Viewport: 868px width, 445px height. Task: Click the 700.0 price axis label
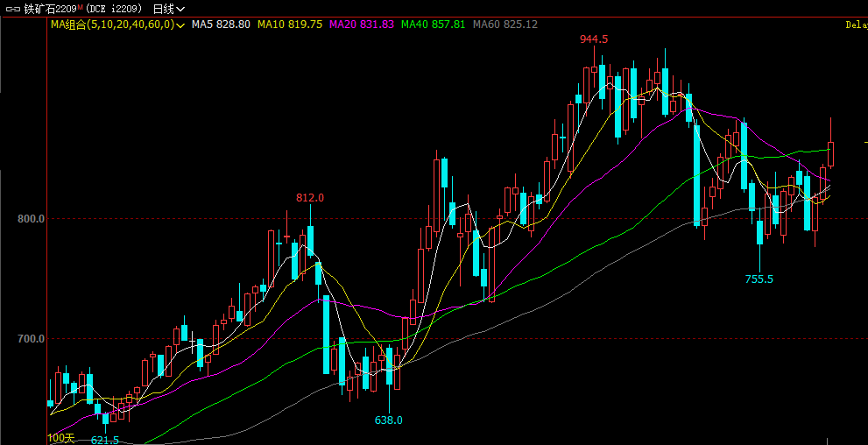[x=31, y=339]
